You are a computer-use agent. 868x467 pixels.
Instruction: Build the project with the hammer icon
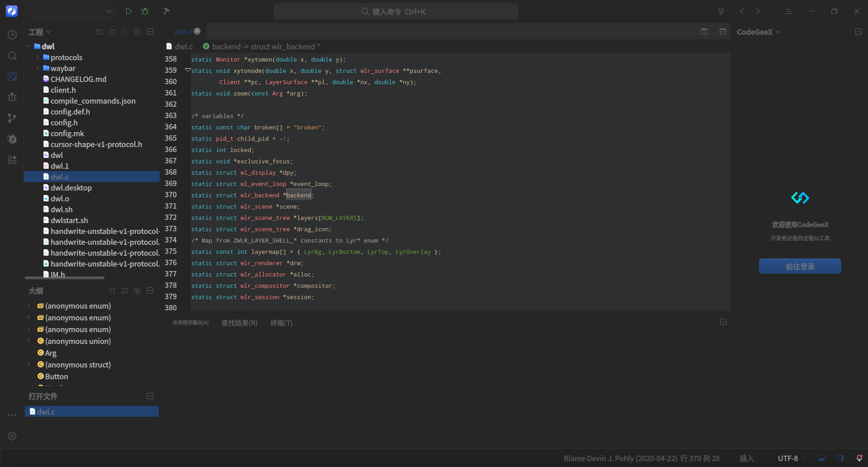point(166,11)
